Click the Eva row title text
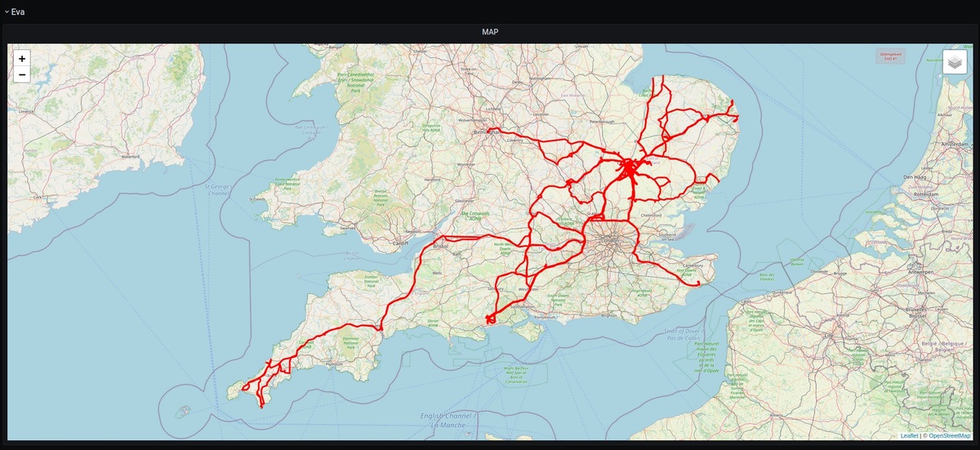980x450 pixels. (18, 12)
